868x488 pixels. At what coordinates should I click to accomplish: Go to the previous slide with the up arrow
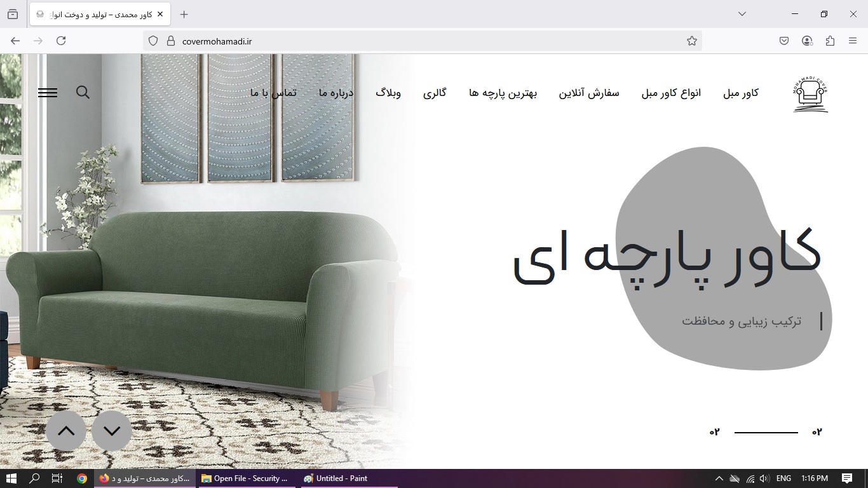pyautogui.click(x=66, y=431)
